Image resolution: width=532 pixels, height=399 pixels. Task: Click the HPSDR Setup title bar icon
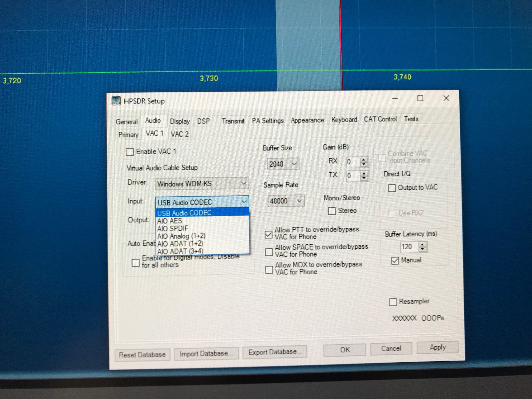116,101
